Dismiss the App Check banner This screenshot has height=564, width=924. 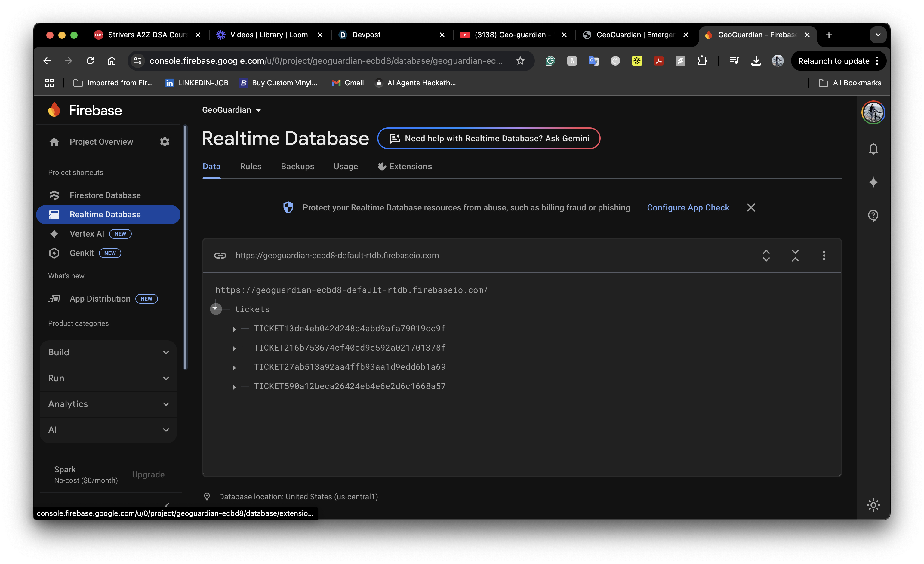click(751, 208)
